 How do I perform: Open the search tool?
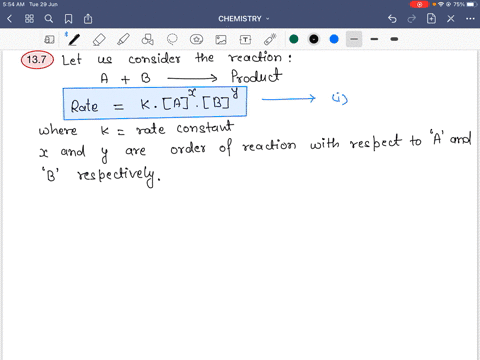pyautogui.click(x=49, y=19)
